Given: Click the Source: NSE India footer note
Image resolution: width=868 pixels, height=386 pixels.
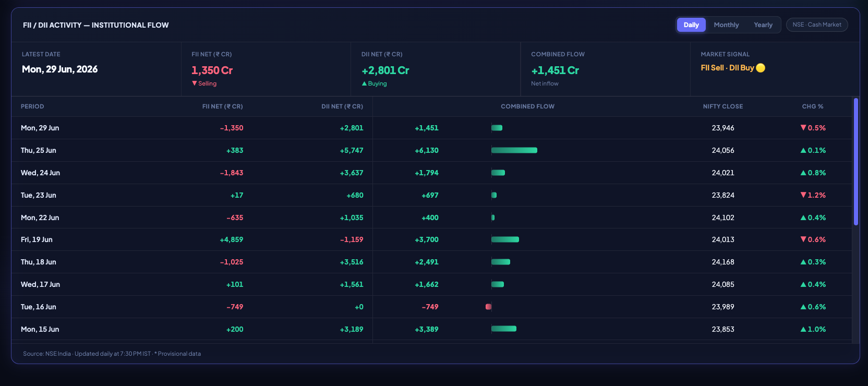Looking at the screenshot, I should pos(112,354).
